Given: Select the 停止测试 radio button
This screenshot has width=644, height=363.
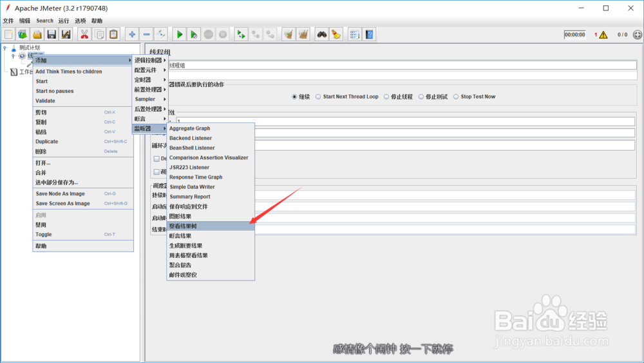Looking at the screenshot, I should (x=421, y=97).
